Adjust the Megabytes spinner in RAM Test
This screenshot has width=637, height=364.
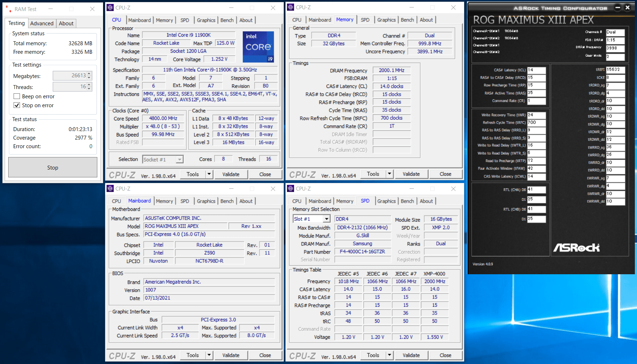pyautogui.click(x=89, y=76)
